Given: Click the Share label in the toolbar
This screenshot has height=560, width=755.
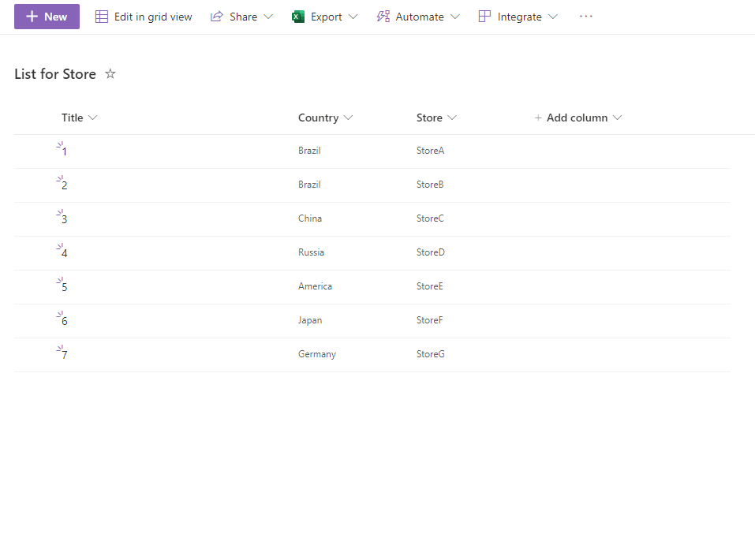Looking at the screenshot, I should click(x=243, y=17).
